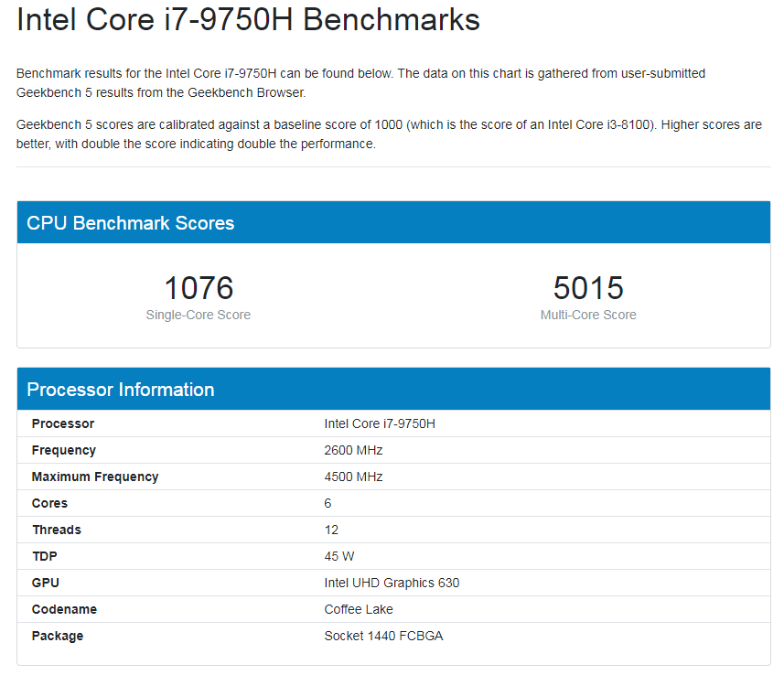Screen dimensions: 784x675
Task: Select the cores value 6
Action: click(x=328, y=503)
